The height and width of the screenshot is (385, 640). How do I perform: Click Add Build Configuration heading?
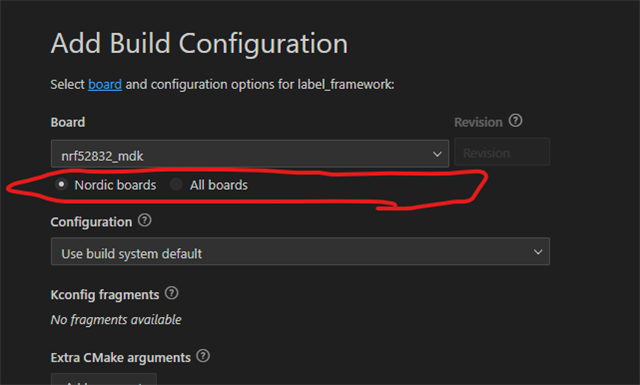click(x=199, y=44)
